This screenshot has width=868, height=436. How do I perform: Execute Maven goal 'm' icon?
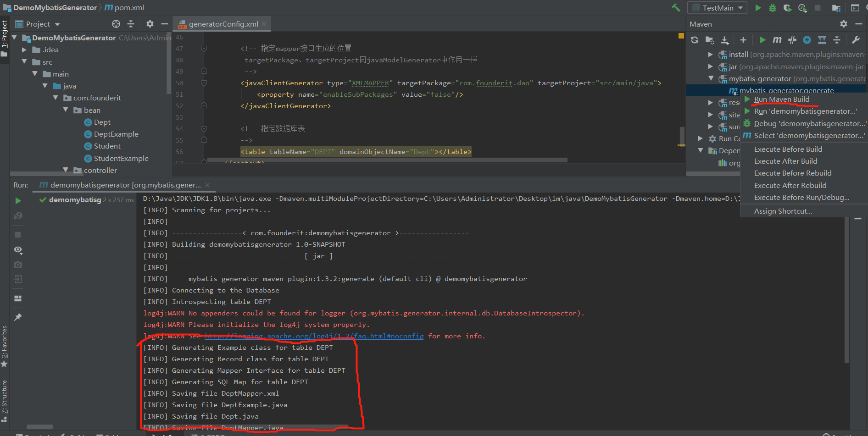click(777, 40)
